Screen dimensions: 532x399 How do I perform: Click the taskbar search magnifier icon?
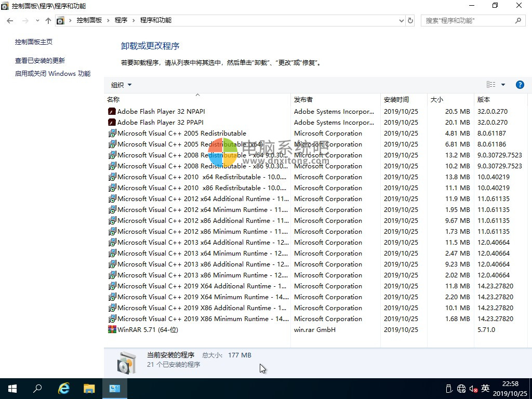(x=37, y=388)
